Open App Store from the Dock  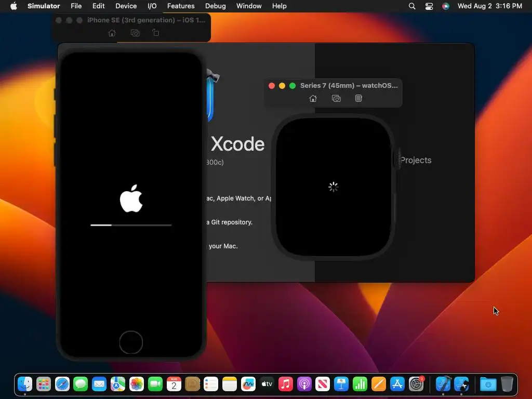pyautogui.click(x=397, y=384)
